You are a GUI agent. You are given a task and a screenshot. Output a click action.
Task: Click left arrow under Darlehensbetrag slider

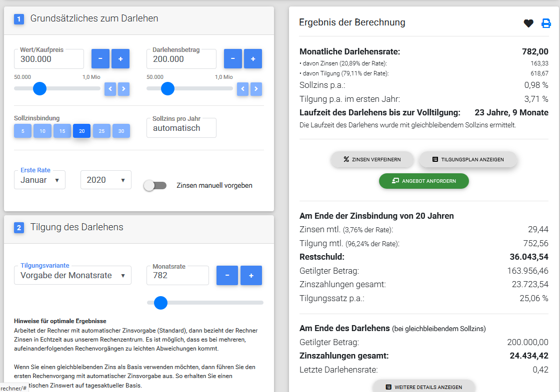[x=243, y=89]
